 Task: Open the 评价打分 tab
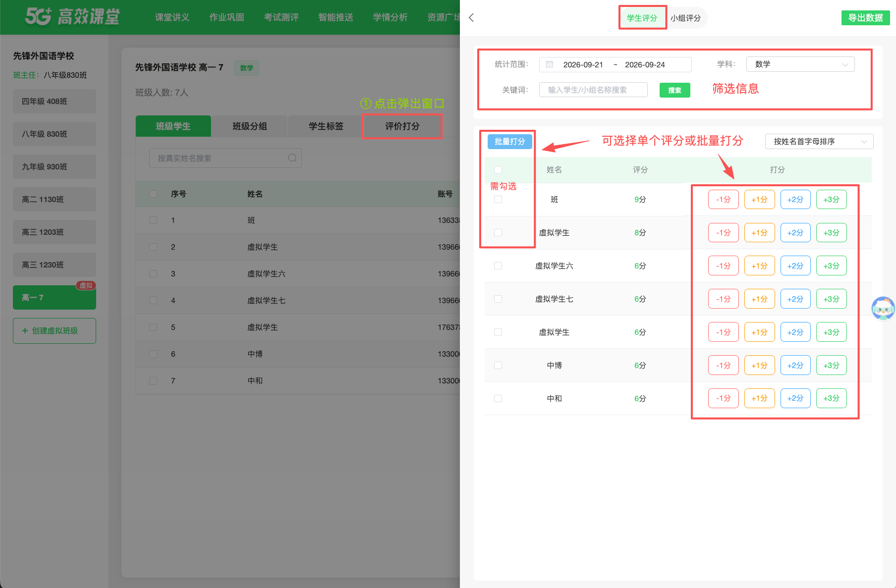click(x=402, y=126)
